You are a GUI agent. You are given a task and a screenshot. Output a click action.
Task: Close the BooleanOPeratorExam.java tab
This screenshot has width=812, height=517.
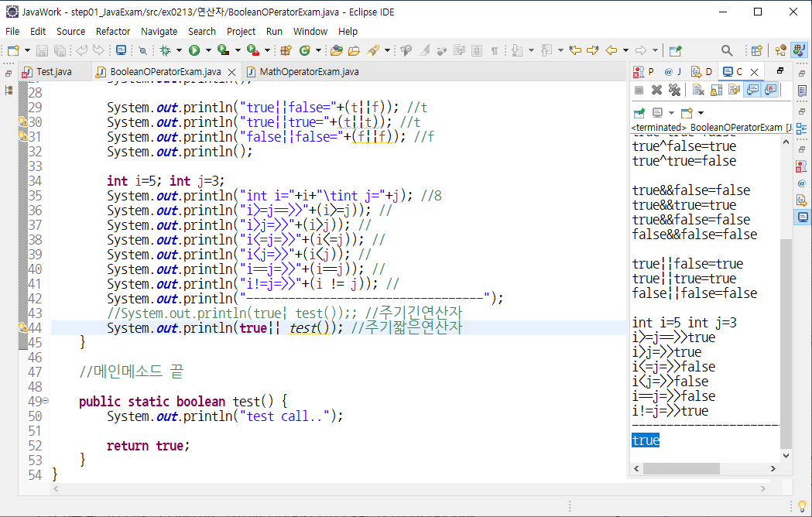[232, 72]
